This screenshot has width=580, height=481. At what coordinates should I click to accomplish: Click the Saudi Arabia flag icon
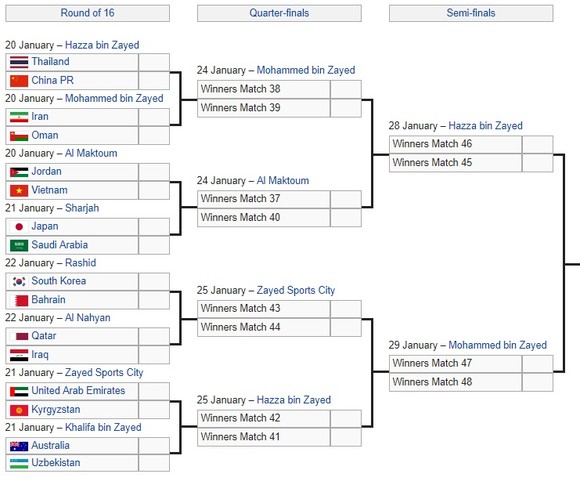tap(19, 245)
